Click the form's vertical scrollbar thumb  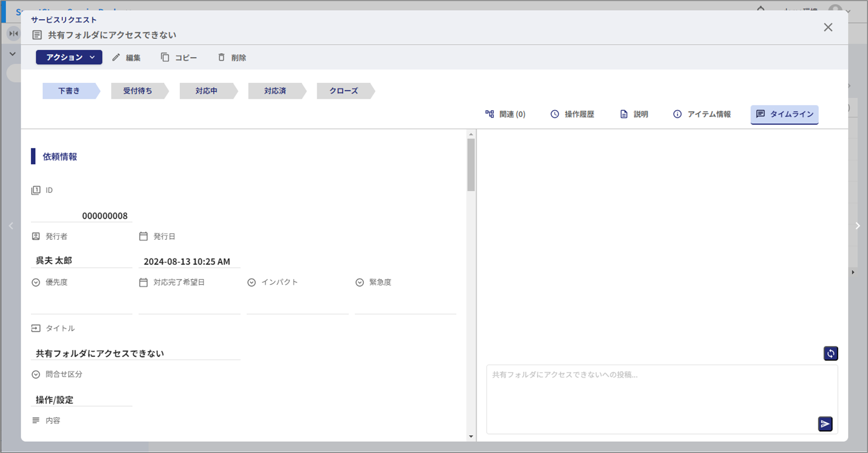pos(471,165)
